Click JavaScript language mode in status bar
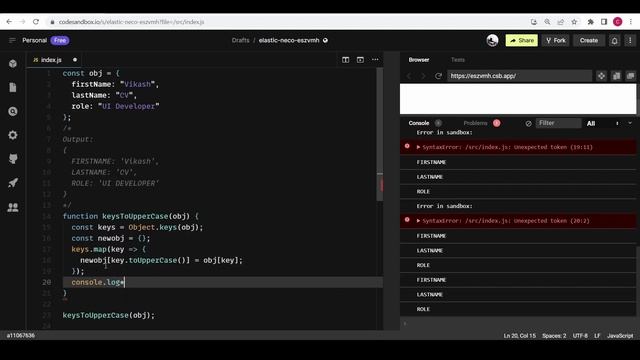The height and width of the screenshot is (360, 640). pos(620,336)
